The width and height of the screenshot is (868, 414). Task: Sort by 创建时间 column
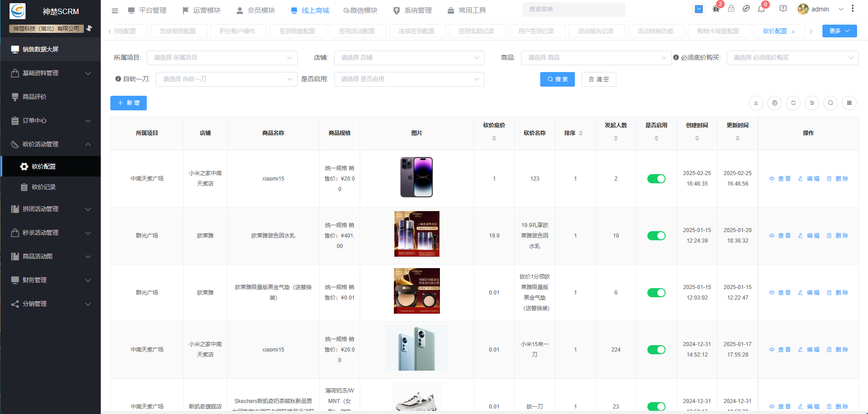[x=697, y=138]
